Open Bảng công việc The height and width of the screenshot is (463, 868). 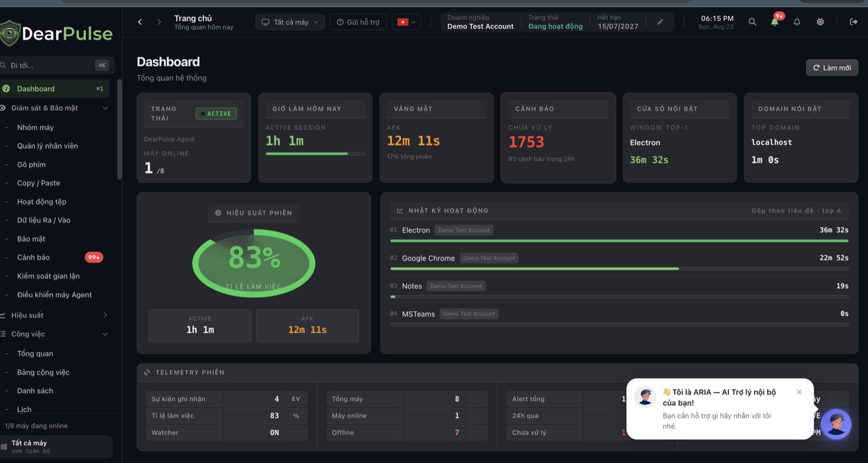click(43, 372)
